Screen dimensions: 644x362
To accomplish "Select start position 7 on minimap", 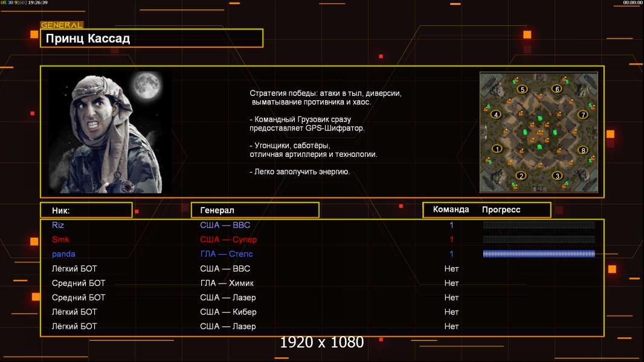I will pyautogui.click(x=583, y=115).
